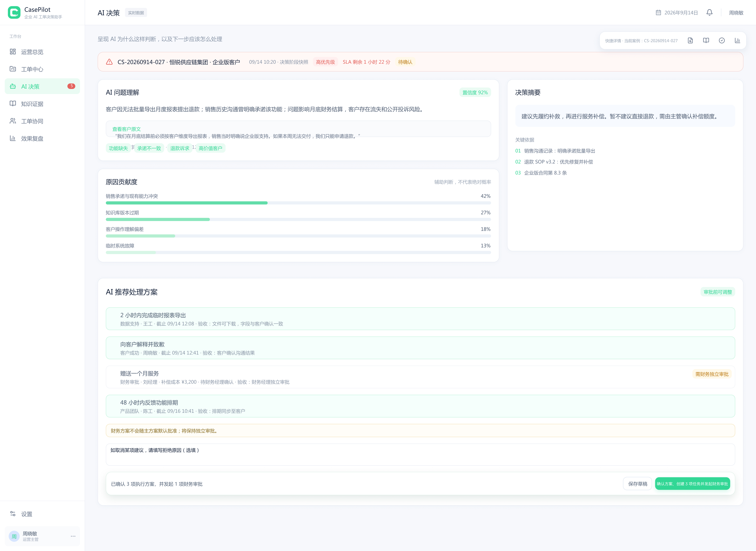
Task: Click the 周 avatar in the sidebar footer
Action: tap(14, 536)
